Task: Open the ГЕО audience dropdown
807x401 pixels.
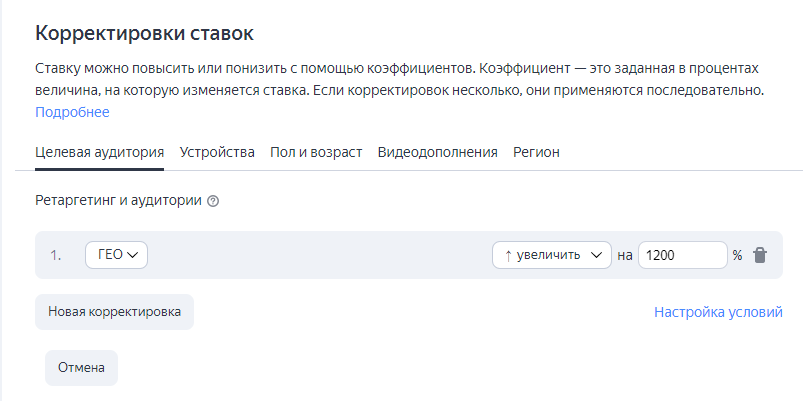Action: (x=116, y=255)
